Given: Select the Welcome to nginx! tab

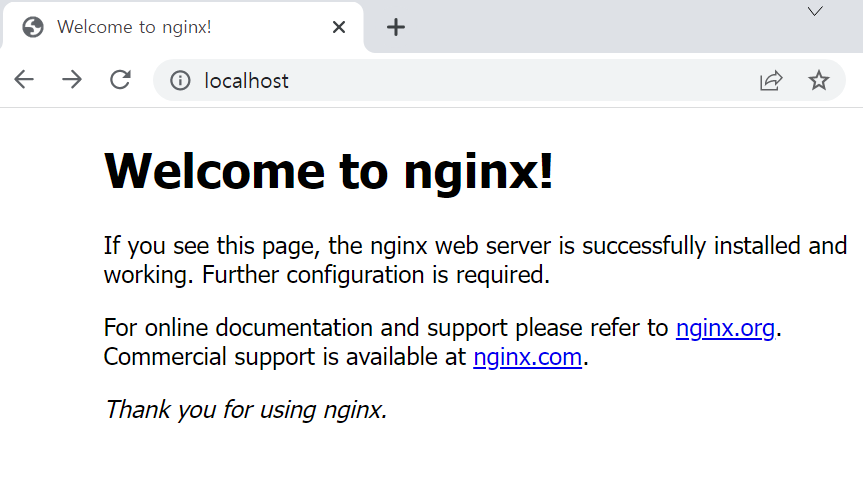Looking at the screenshot, I should [182, 27].
